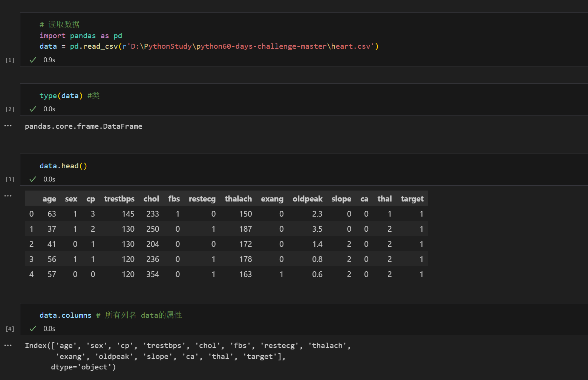Click the fbs column header
588x380 pixels.
pos(174,199)
